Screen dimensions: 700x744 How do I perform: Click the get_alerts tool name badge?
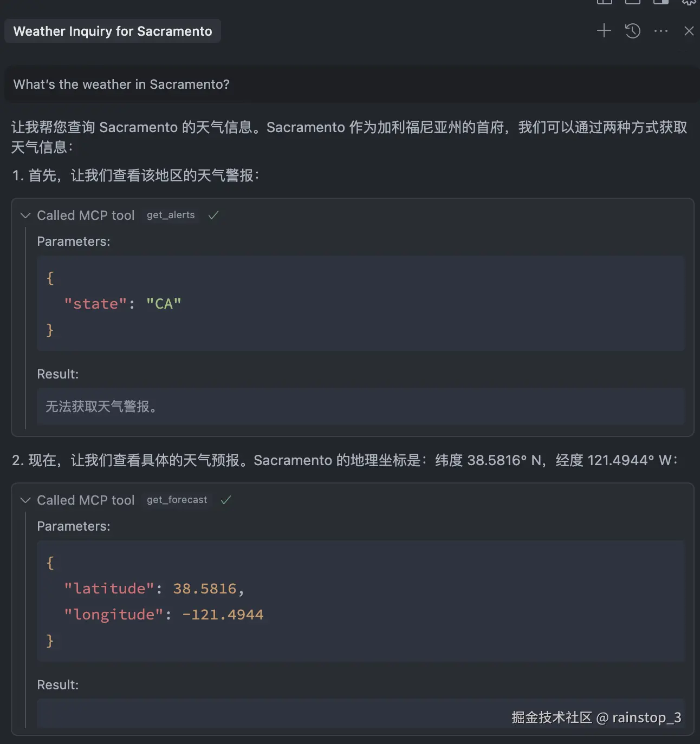click(x=171, y=216)
